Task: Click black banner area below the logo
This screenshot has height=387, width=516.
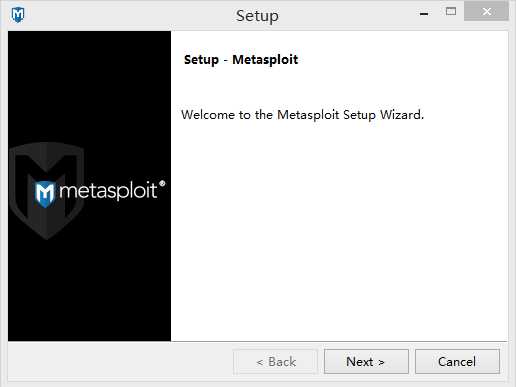Action: pyautogui.click(x=89, y=290)
